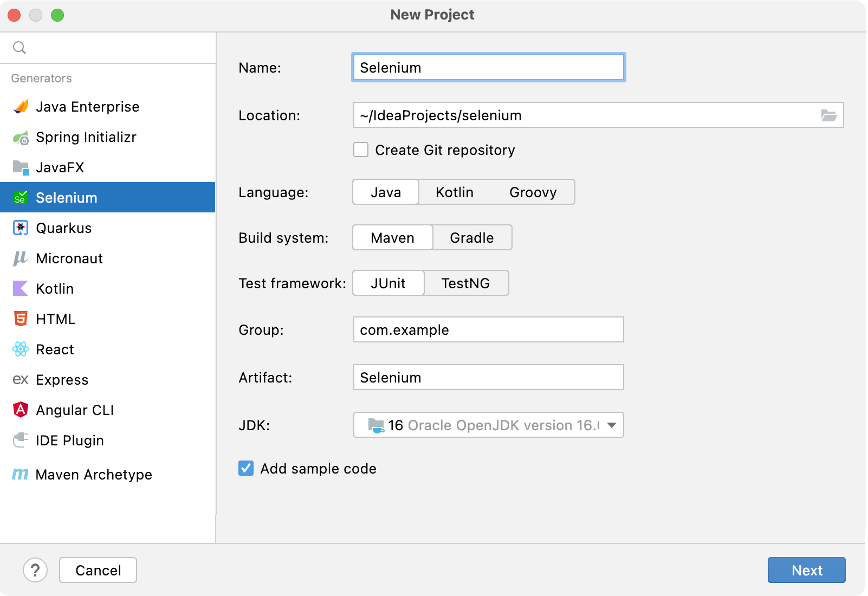Open the JavaFX generator entry
The width and height of the screenshot is (868, 596).
pyautogui.click(x=108, y=167)
